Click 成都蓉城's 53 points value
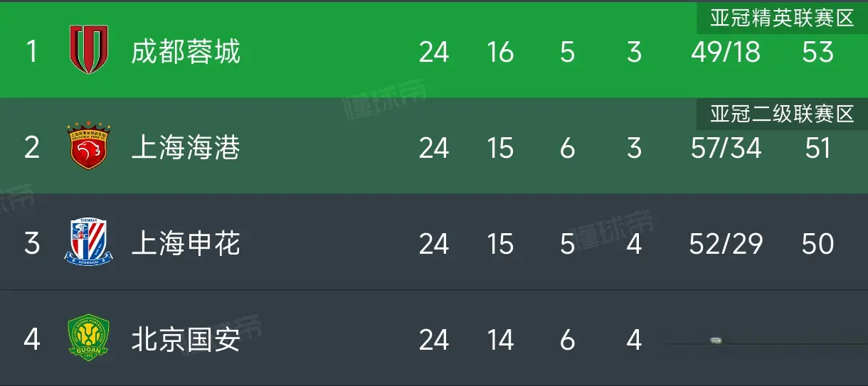The image size is (868, 386). coord(817,52)
